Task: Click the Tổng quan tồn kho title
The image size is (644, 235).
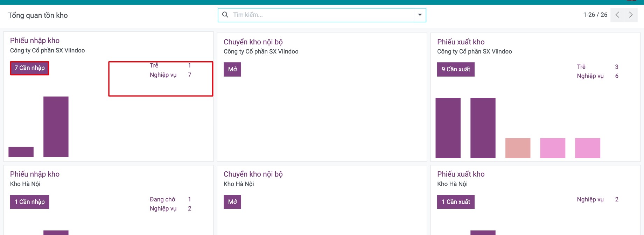Action: point(38,15)
